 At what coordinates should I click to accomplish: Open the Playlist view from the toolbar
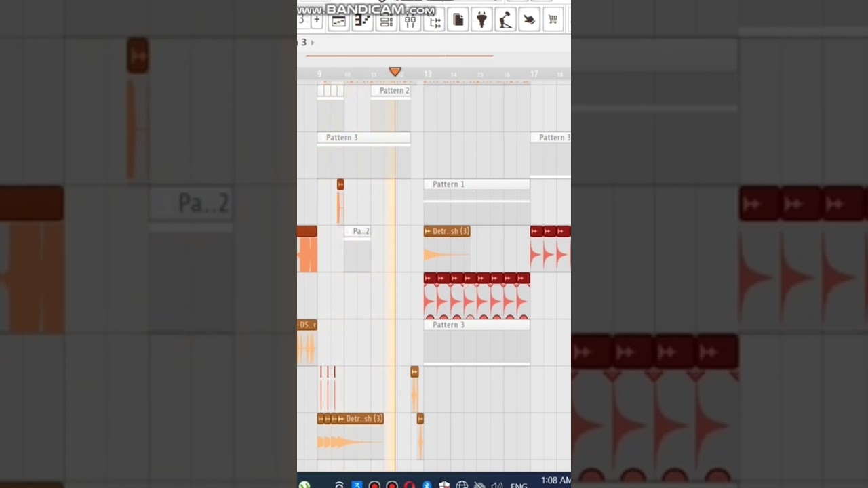(338, 20)
